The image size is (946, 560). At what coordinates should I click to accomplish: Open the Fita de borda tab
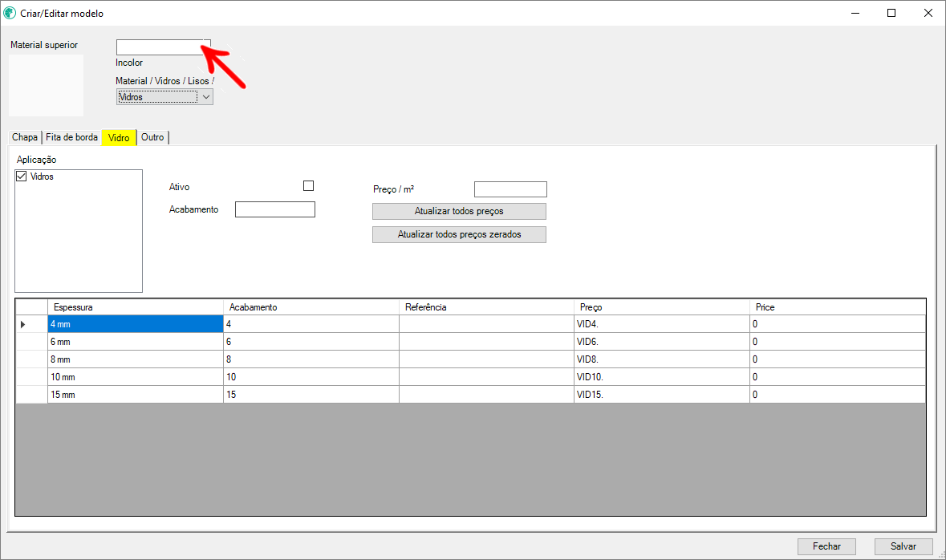click(x=71, y=137)
